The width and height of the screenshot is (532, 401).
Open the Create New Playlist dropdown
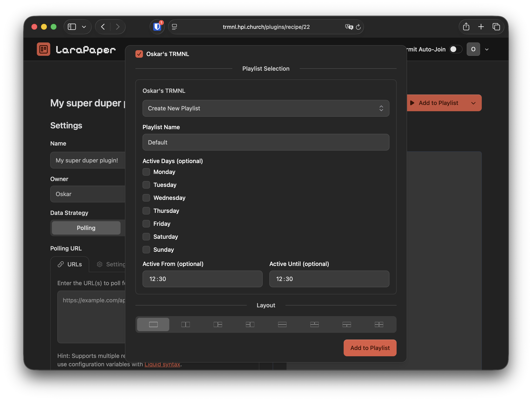266,108
